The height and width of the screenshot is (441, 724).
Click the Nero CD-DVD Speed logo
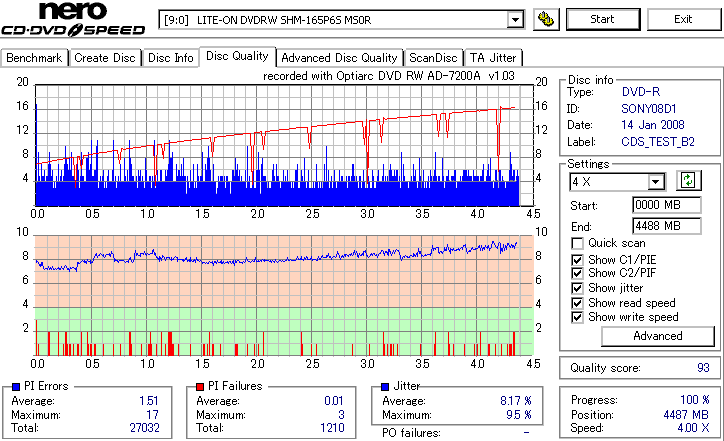pyautogui.click(x=73, y=19)
